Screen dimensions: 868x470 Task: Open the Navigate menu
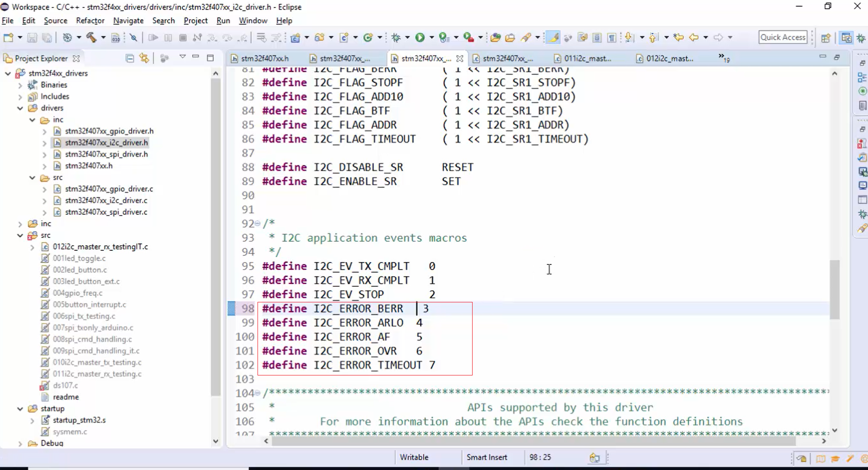(128, 21)
